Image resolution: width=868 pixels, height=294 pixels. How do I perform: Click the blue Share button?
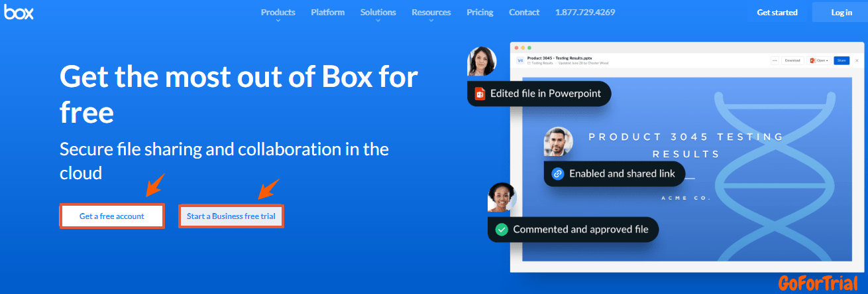[841, 60]
